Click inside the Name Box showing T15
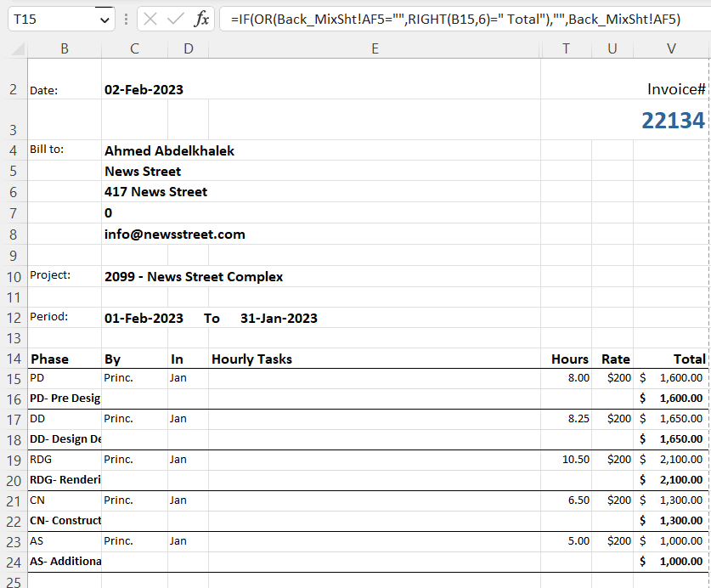Screen dimensions: 711x588 [x=34, y=16]
